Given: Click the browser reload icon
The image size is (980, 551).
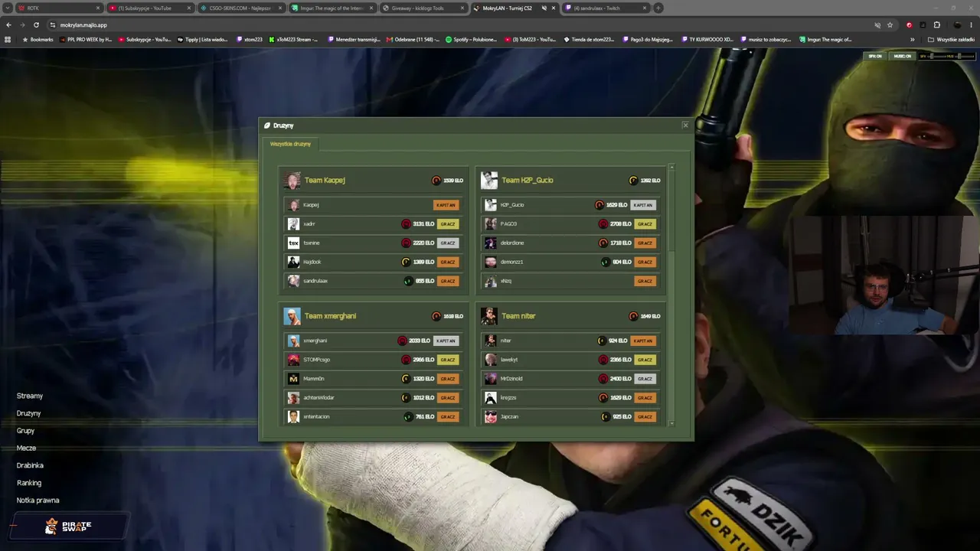Looking at the screenshot, I should [36, 24].
